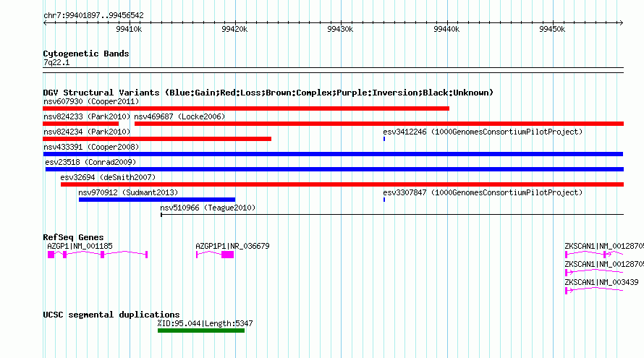
Task: Click the small blue esv3412246 variant marker
Action: [384, 139]
